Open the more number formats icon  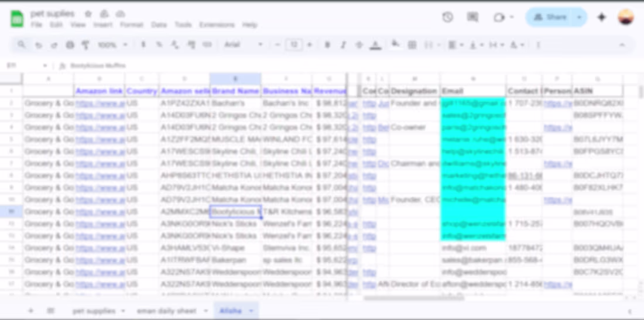pyautogui.click(x=207, y=44)
